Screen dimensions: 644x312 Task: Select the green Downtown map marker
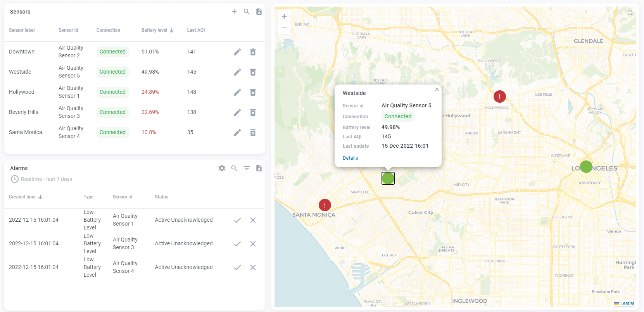586,167
